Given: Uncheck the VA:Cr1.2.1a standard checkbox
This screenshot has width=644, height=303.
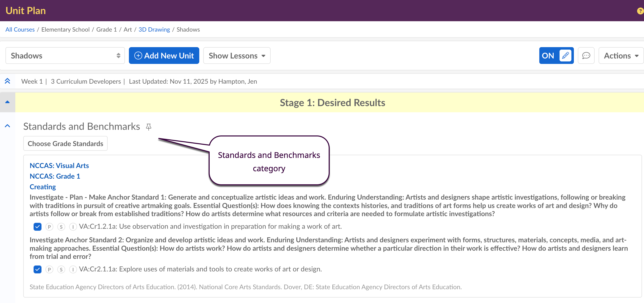Looking at the screenshot, I should [38, 227].
